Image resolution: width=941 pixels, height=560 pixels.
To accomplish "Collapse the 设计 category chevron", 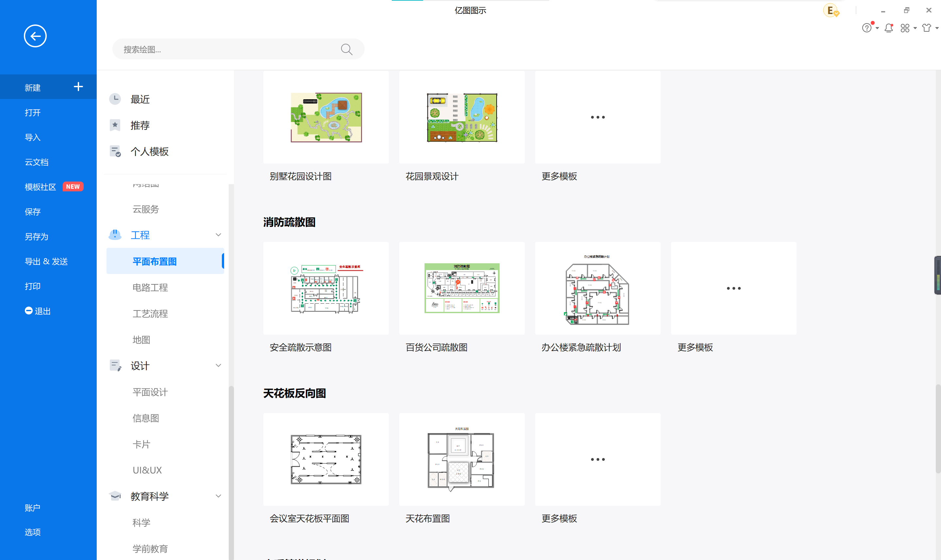I will [x=218, y=365].
